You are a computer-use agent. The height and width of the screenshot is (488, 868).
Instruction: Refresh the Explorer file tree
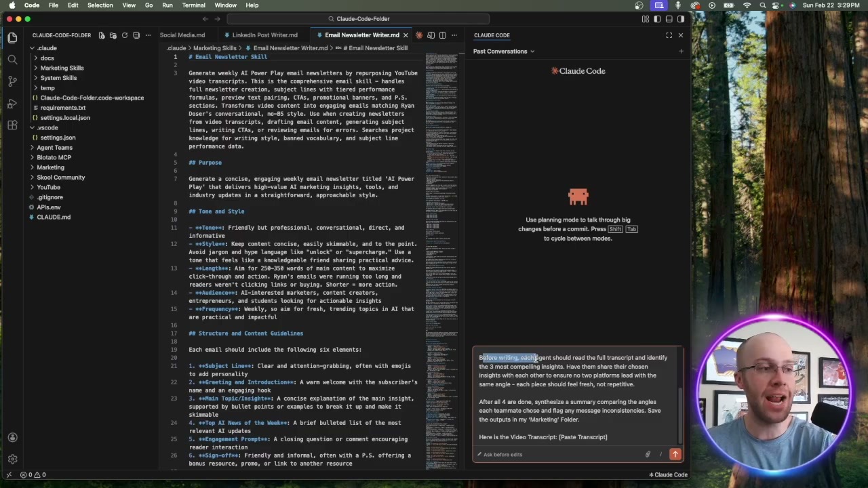tap(125, 35)
